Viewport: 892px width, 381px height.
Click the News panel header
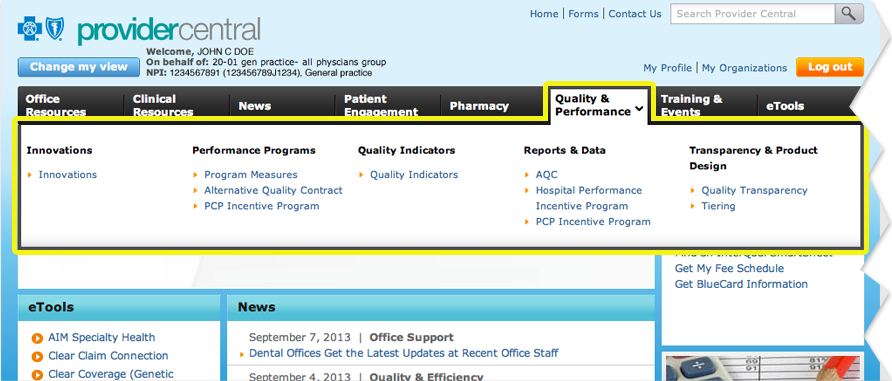tap(441, 308)
